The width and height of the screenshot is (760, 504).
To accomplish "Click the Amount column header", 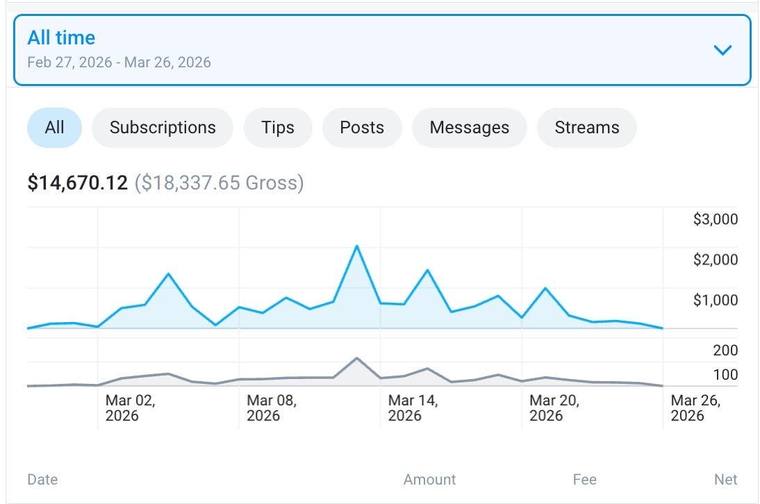I will coord(429,479).
